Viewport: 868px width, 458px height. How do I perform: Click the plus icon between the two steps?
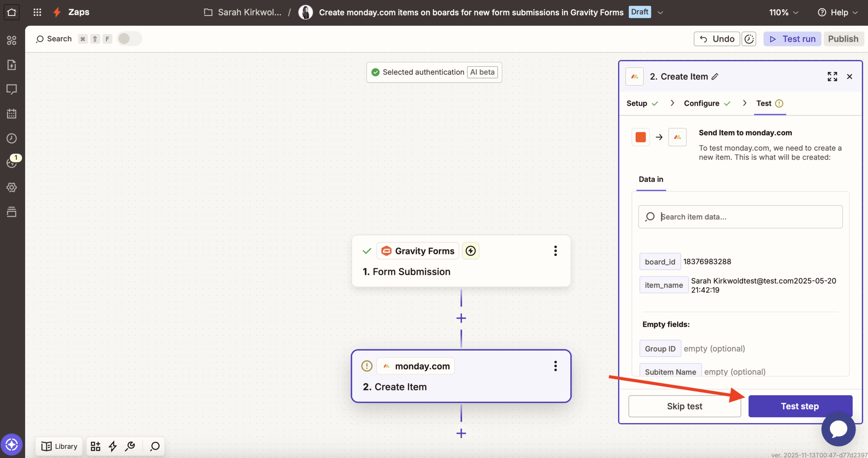pos(461,318)
